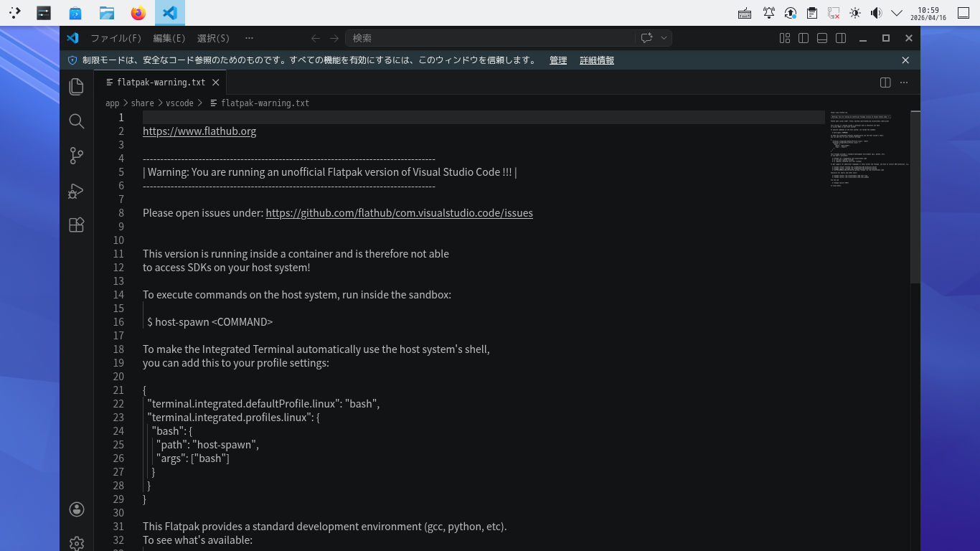Open the chat icon beside the search box
Screen dimensions: 980x551
(x=646, y=38)
